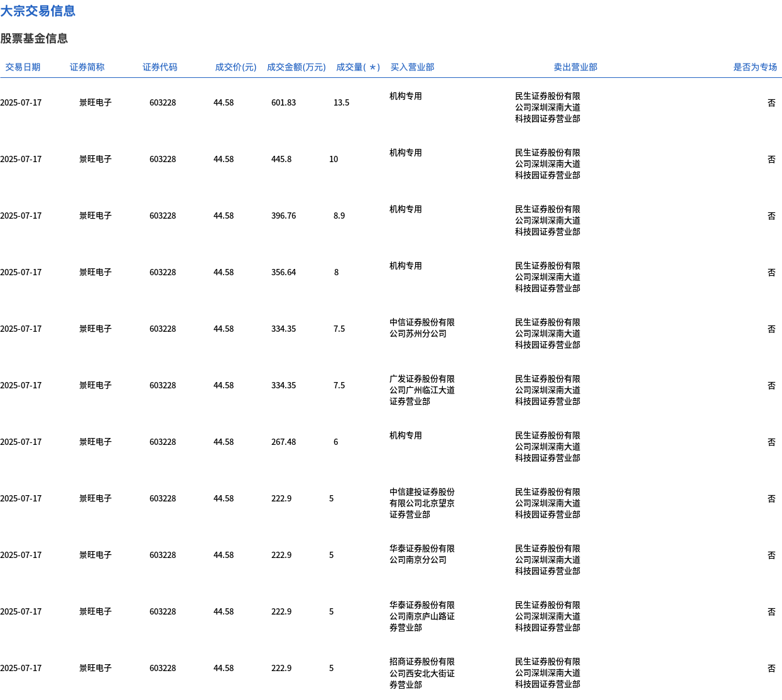Image resolution: width=782 pixels, height=700 pixels.
Task: Sort by 证券代码 column header
Action: [160, 67]
